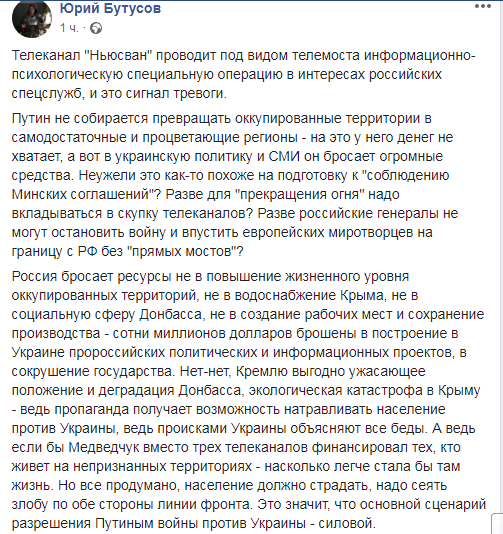The width and height of the screenshot is (503, 534).
Task: Click the paragraph beginning 'Путин не собирается'
Action: (235, 185)
